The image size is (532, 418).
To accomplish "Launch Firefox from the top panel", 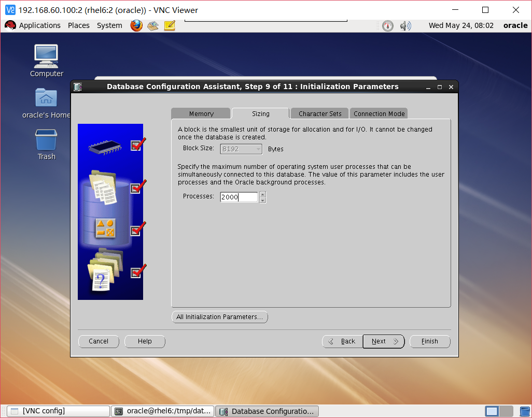I will [136, 25].
